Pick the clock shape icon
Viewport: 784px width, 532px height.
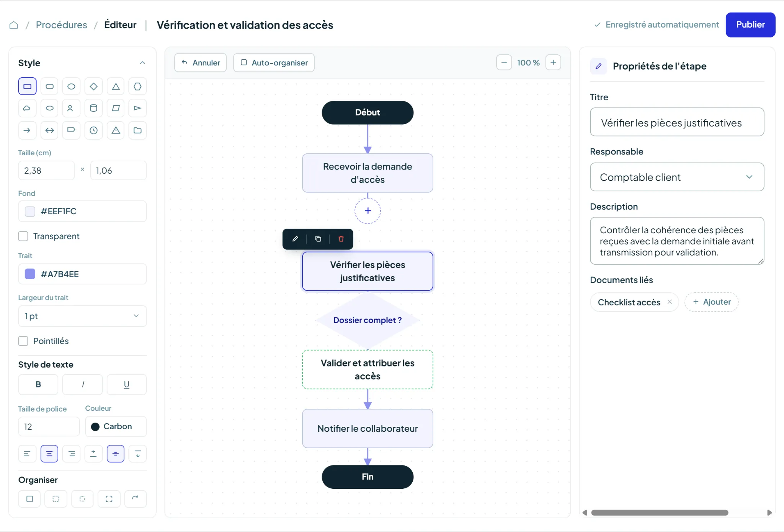[93, 130]
